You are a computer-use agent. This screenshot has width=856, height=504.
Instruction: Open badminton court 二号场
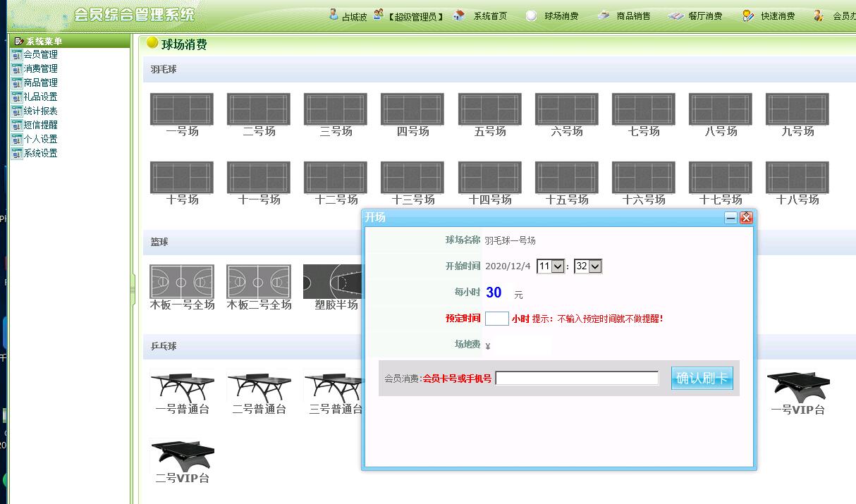click(x=259, y=115)
